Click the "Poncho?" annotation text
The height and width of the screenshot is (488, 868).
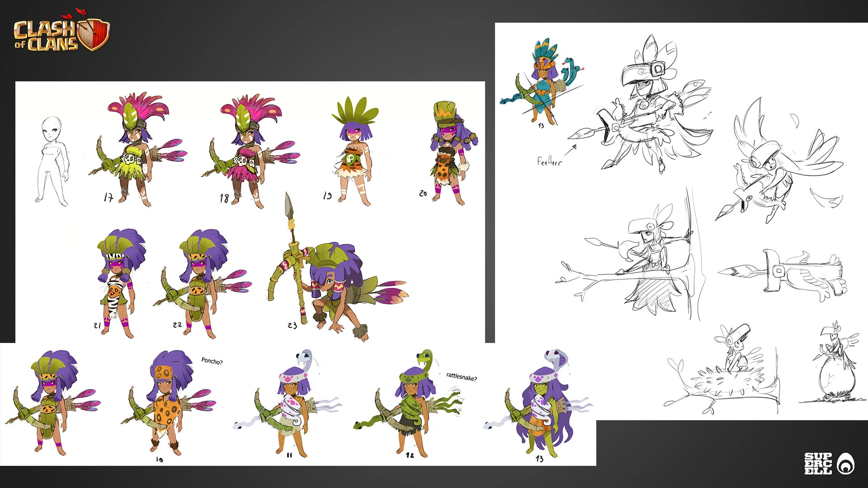tap(212, 361)
